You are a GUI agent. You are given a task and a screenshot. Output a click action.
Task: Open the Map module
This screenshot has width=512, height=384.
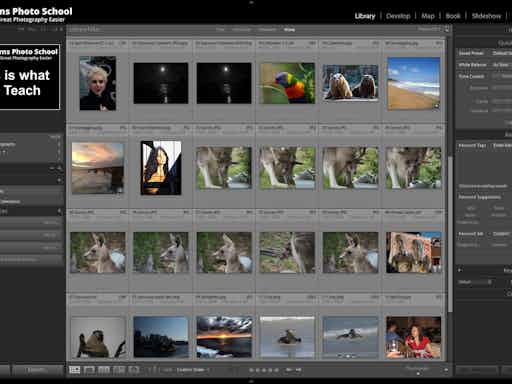coord(428,16)
